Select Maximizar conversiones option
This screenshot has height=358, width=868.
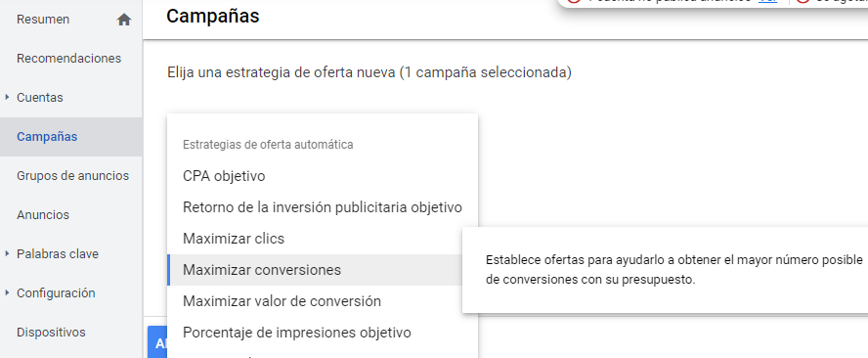(x=315, y=270)
